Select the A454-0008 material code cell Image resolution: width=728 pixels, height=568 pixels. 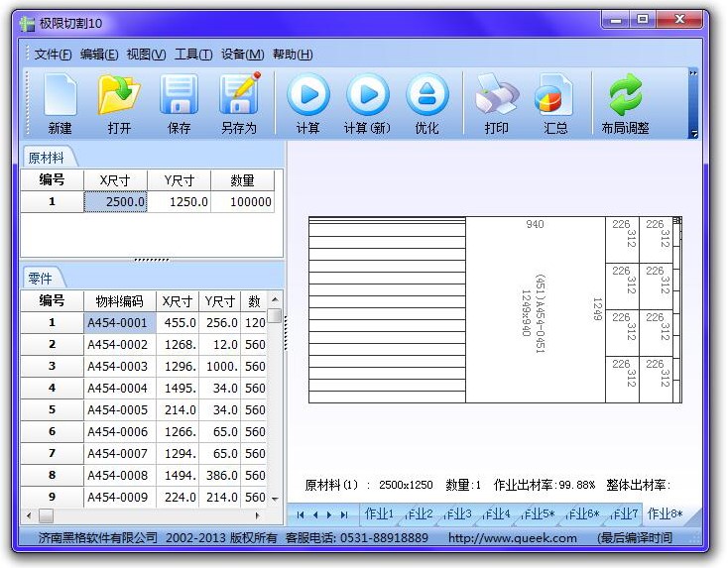coord(120,475)
